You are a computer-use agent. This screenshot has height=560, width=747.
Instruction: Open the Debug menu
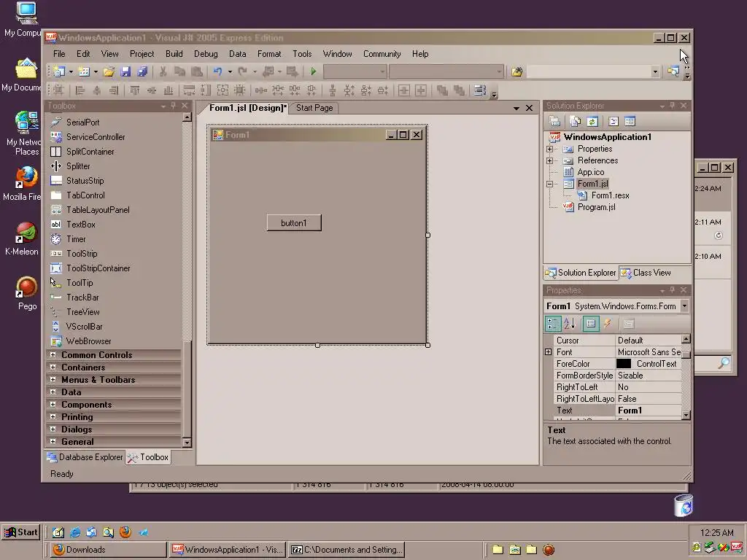point(206,54)
